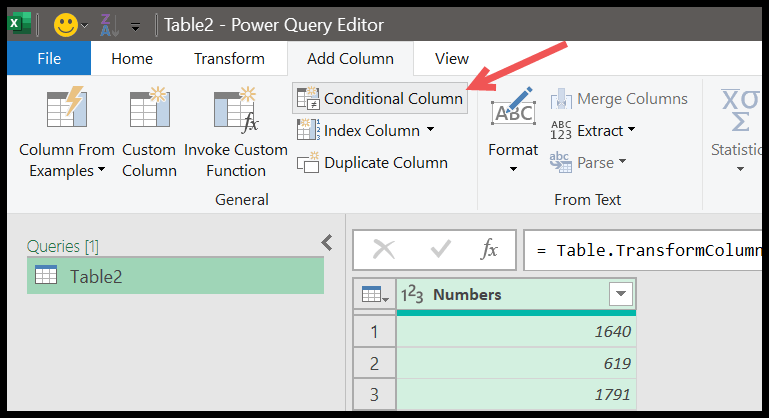
Task: Select the Add Column tab
Action: click(x=350, y=58)
